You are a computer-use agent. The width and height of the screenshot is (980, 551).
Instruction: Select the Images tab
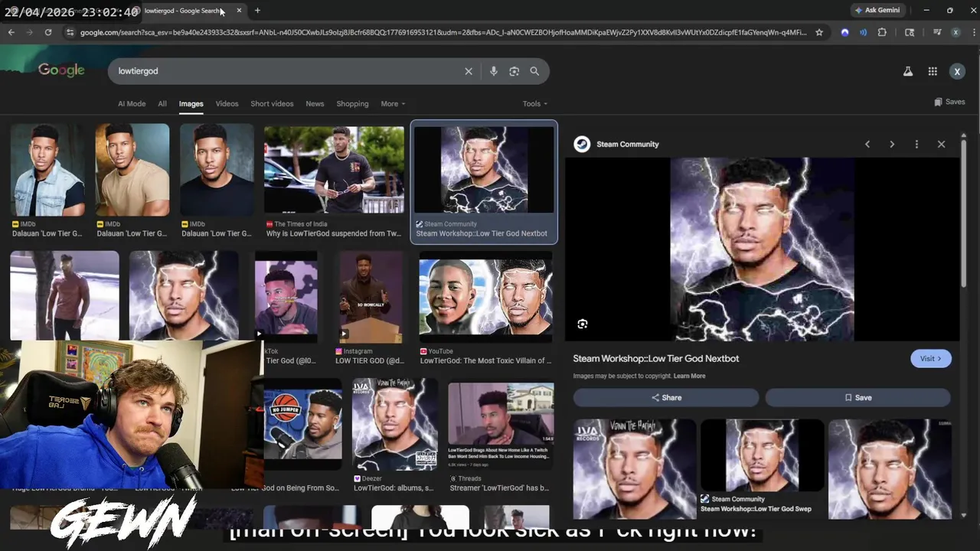pos(191,104)
